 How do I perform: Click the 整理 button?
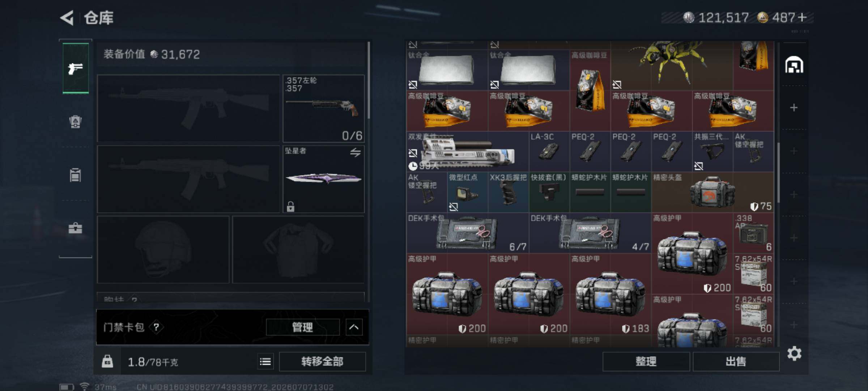click(646, 361)
